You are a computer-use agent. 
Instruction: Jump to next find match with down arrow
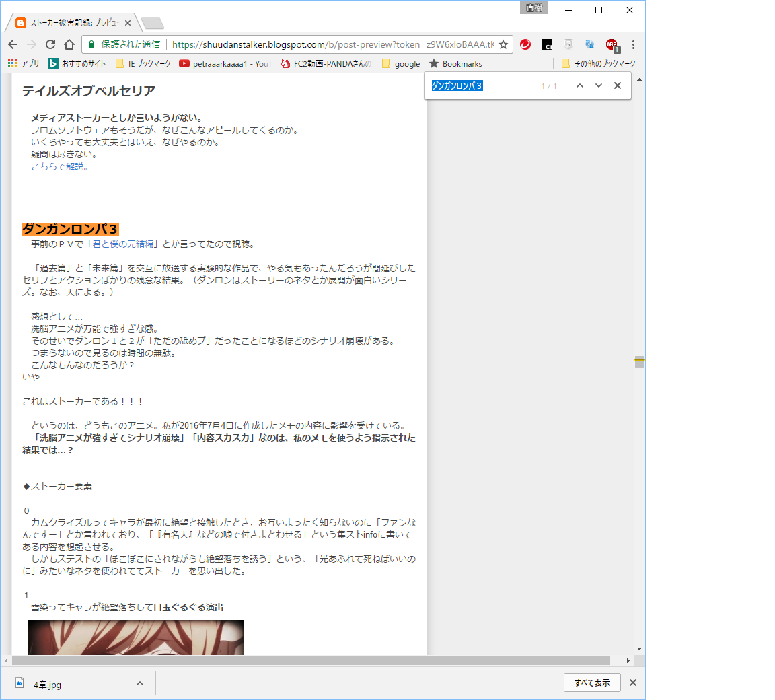coord(599,85)
